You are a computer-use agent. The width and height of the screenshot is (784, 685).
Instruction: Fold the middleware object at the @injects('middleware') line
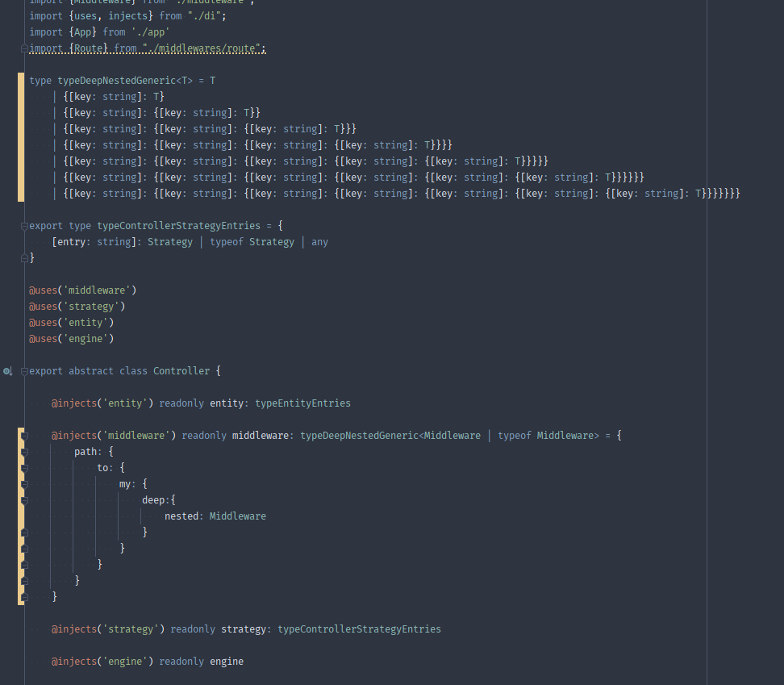pyautogui.click(x=24, y=436)
